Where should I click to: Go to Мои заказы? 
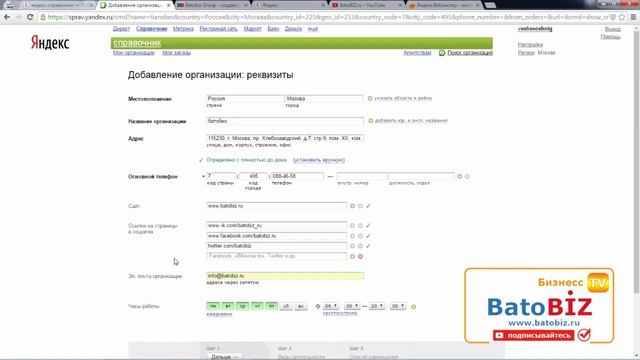point(176,53)
